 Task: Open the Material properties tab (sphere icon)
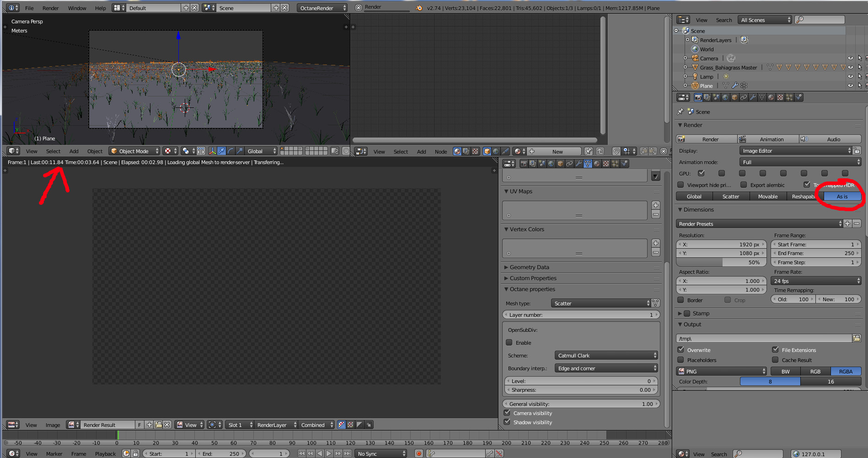pyautogui.click(x=771, y=97)
